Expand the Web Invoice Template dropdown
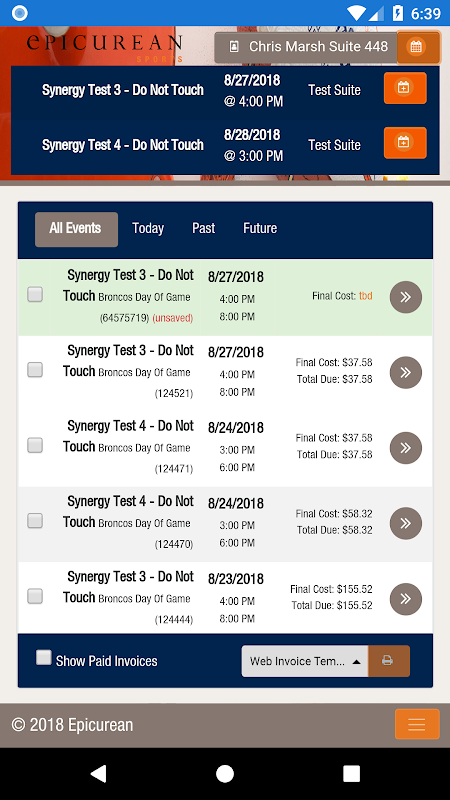 [305, 661]
